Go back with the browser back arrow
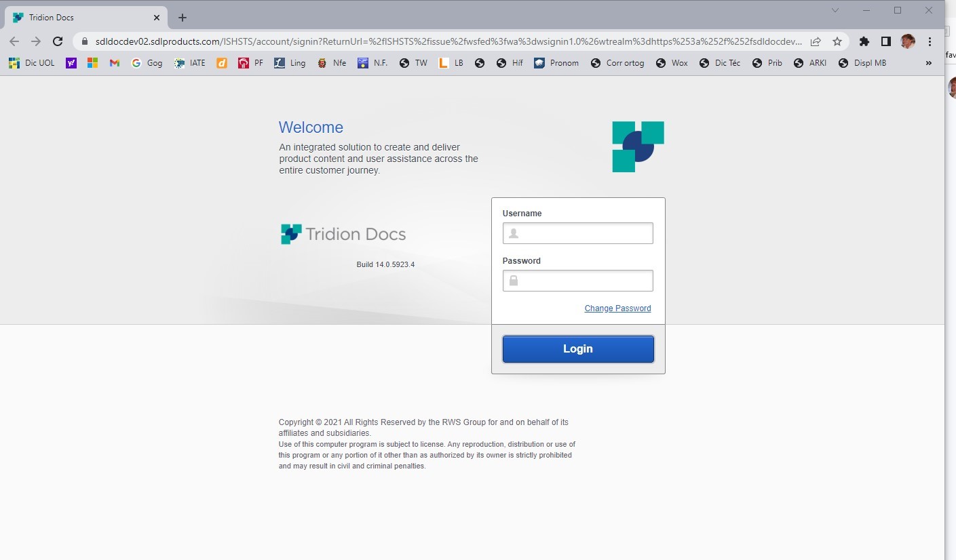This screenshot has width=956, height=560. tap(14, 41)
